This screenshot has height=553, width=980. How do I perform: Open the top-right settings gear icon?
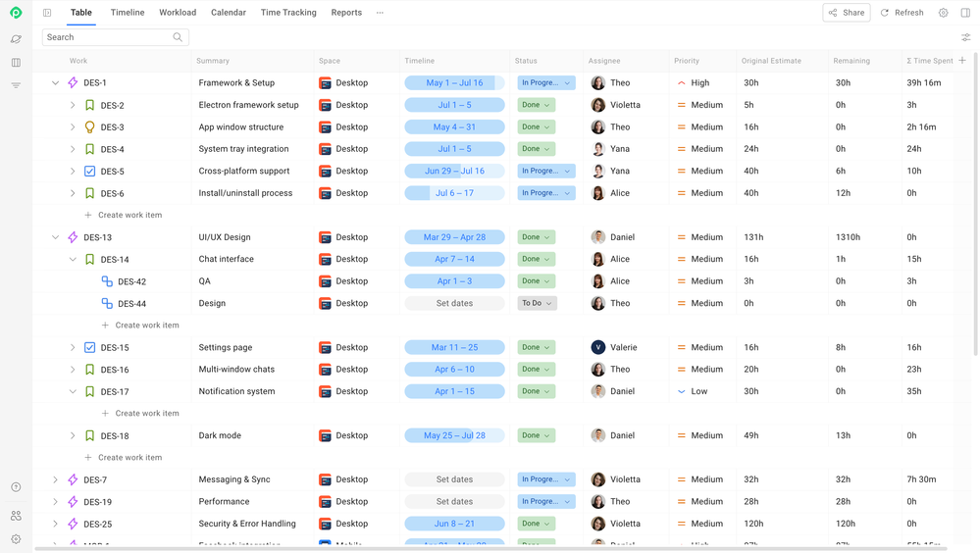943,13
